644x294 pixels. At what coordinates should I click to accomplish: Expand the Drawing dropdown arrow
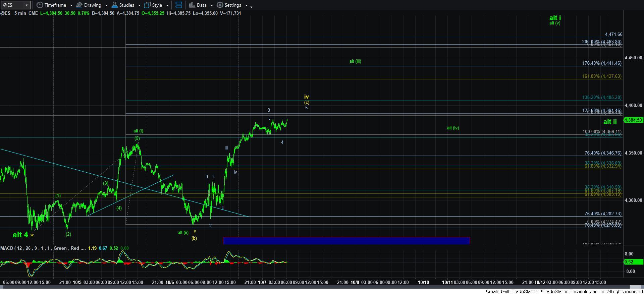click(x=106, y=5)
